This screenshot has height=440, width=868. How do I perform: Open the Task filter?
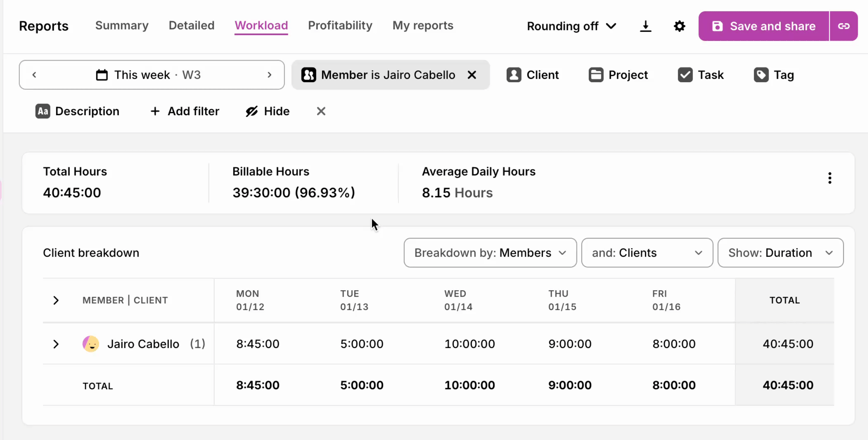(x=701, y=75)
